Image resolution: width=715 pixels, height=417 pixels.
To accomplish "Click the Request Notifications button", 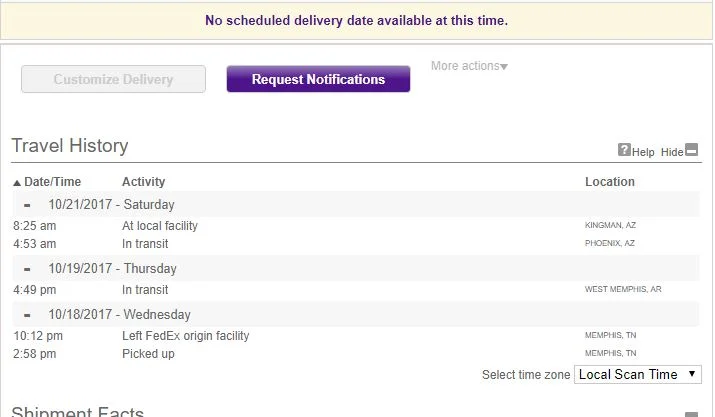I will (x=318, y=80).
